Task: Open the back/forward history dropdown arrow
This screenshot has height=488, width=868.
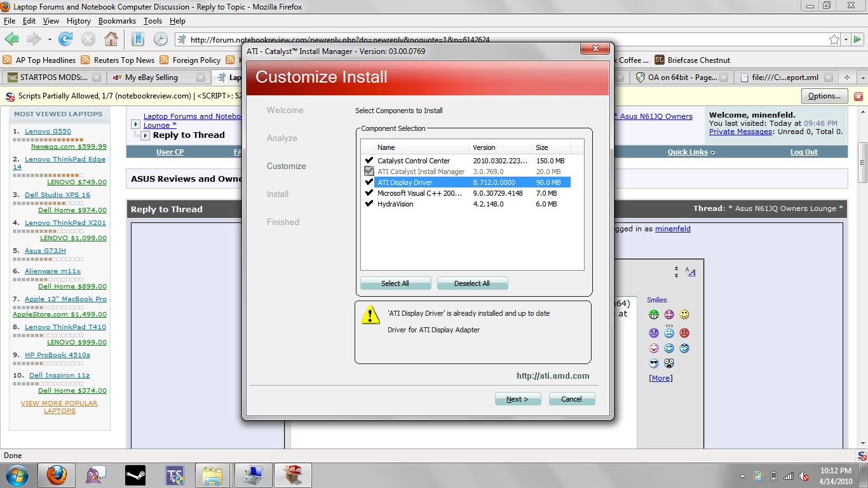Action: (50, 39)
